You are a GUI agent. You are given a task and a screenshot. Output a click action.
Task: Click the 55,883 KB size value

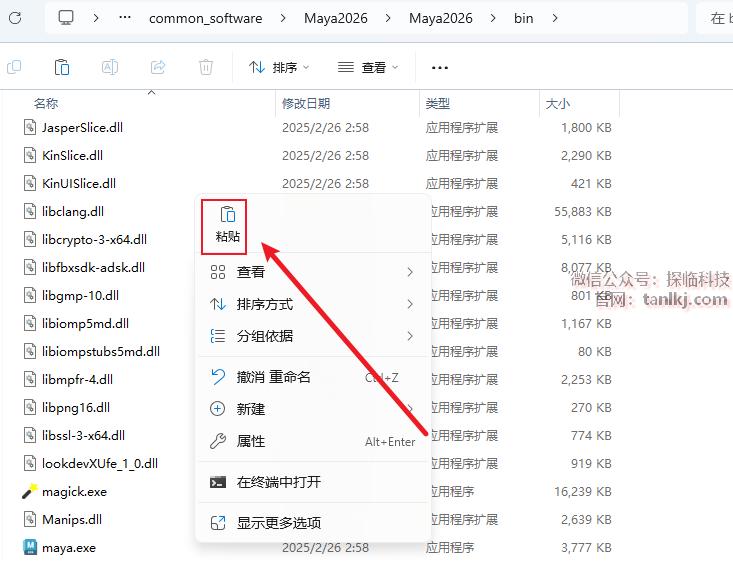tap(583, 211)
